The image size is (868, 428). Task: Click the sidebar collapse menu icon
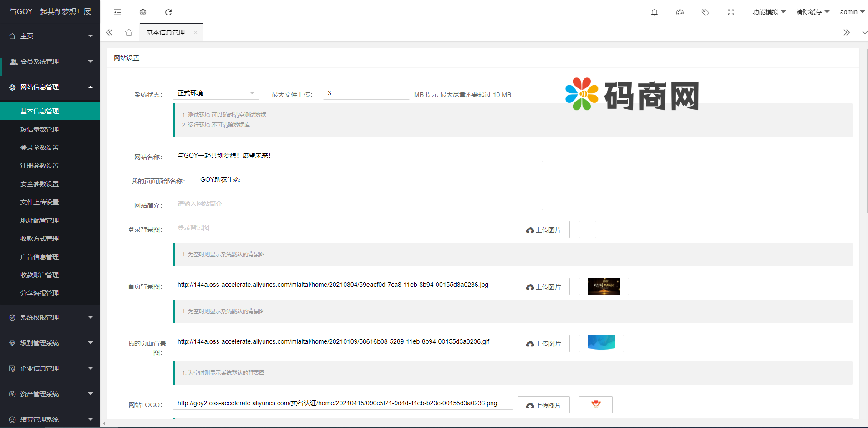pyautogui.click(x=117, y=12)
